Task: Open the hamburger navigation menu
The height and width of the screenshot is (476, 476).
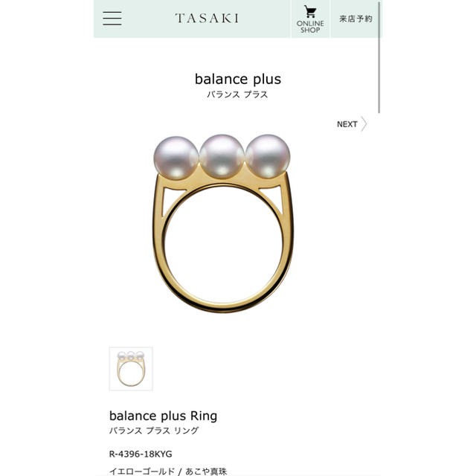Action: (112, 18)
